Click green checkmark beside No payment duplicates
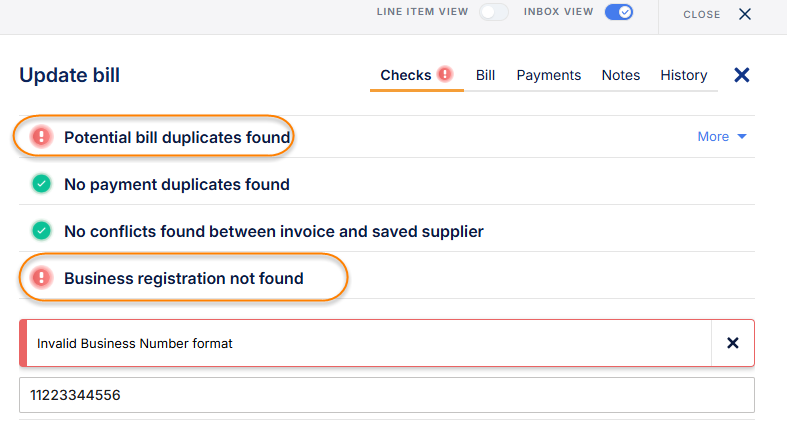Image resolution: width=787 pixels, height=433 pixels. pyautogui.click(x=41, y=184)
